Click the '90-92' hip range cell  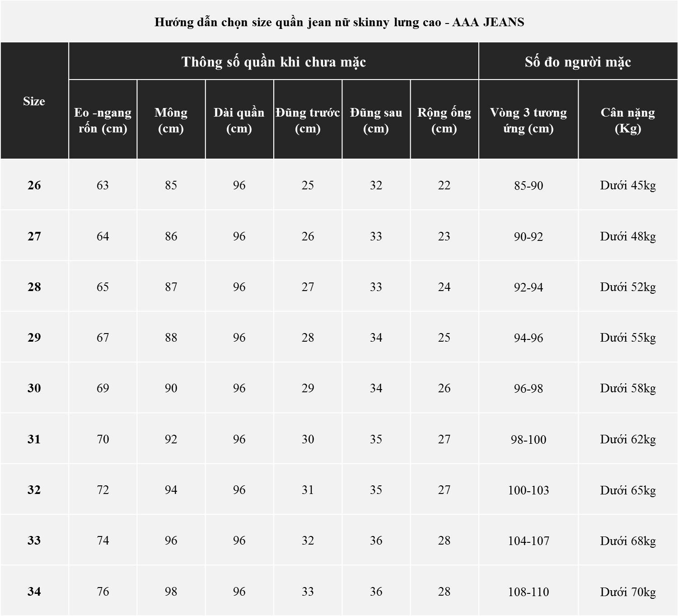tap(528, 236)
